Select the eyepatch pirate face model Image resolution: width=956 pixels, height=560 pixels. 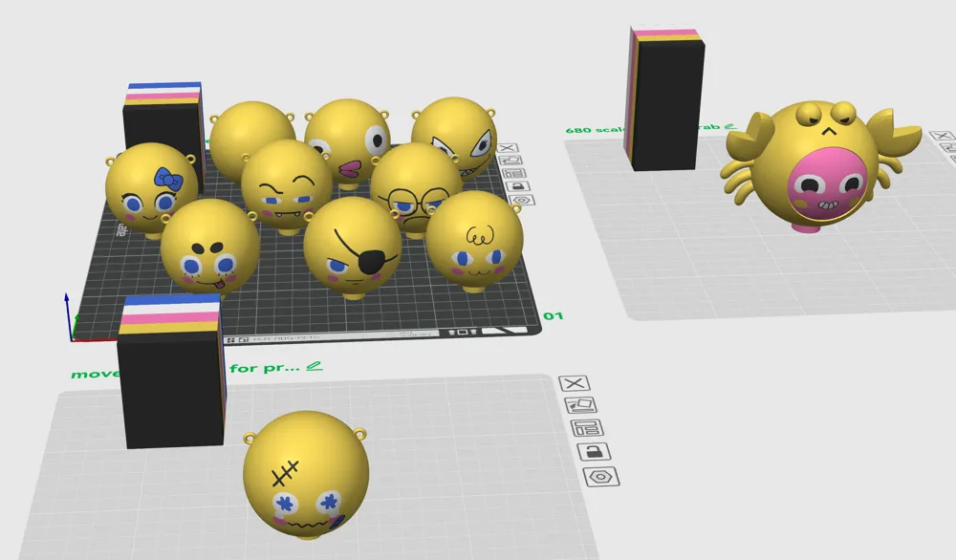[353, 247]
